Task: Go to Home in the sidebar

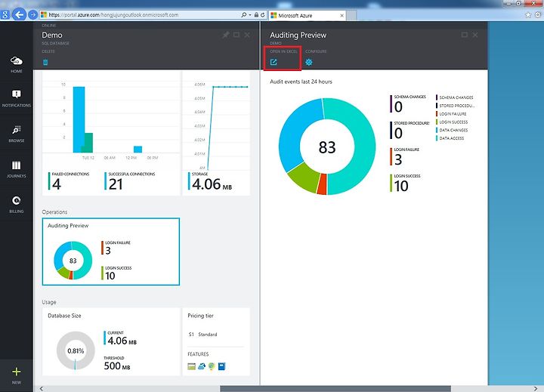Action: 17,64
